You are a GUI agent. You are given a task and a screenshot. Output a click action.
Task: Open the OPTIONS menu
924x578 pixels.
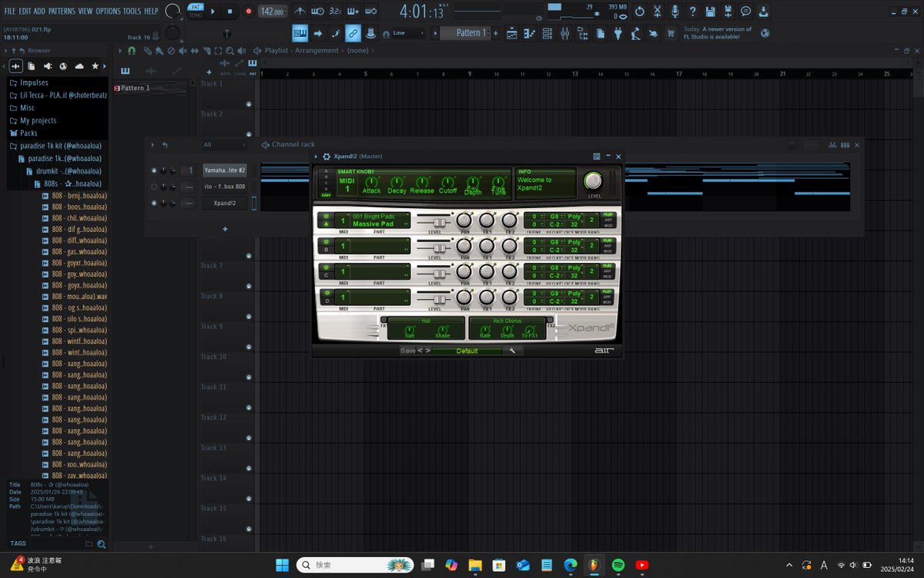click(109, 12)
